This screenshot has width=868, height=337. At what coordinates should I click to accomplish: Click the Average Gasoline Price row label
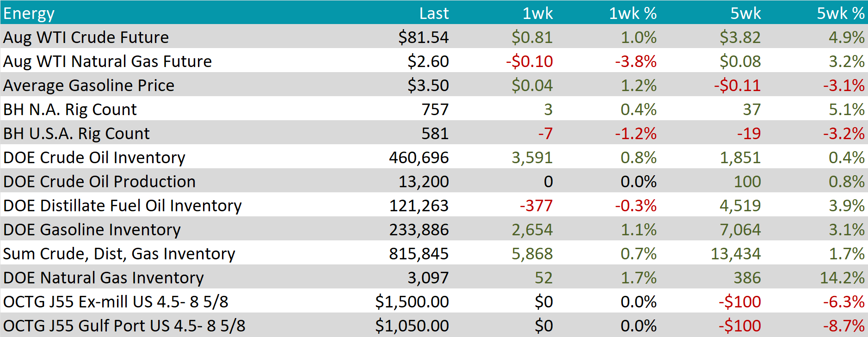pos(89,86)
